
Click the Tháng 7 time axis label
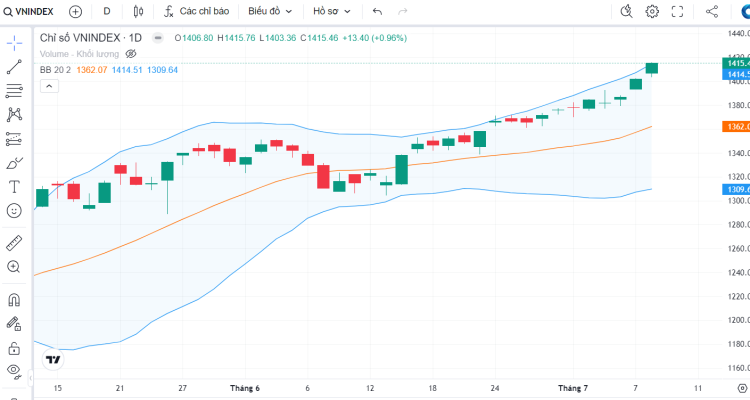coord(573,388)
